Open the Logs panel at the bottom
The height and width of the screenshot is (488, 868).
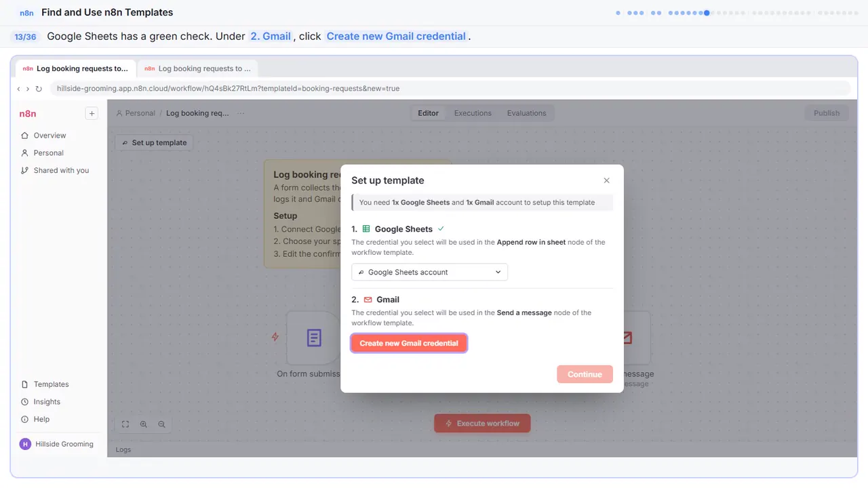(123, 449)
